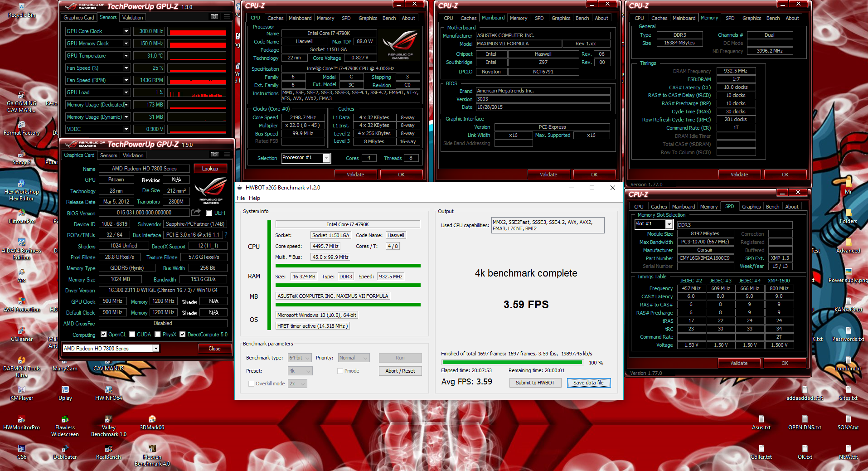Open Flawless Widescreen desktop icon

[65, 426]
